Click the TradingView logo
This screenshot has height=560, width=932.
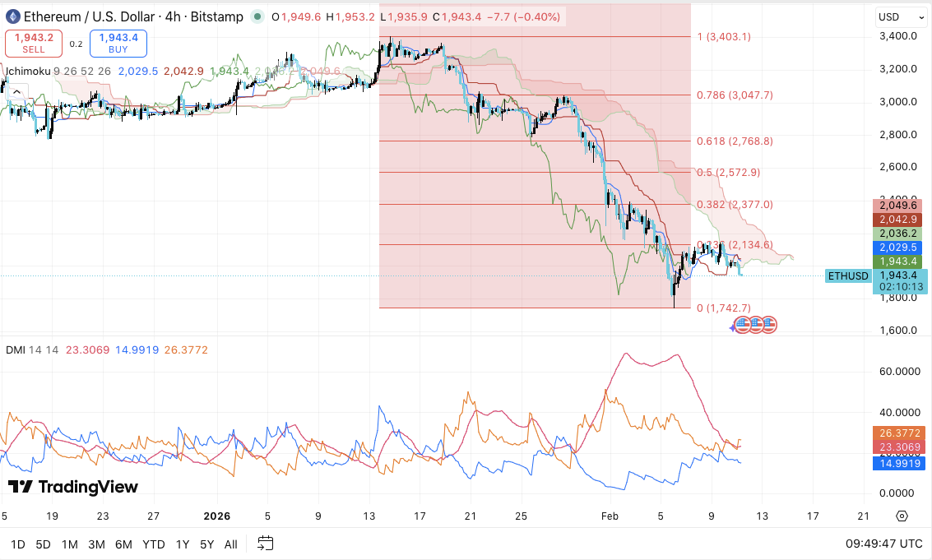coord(73,487)
